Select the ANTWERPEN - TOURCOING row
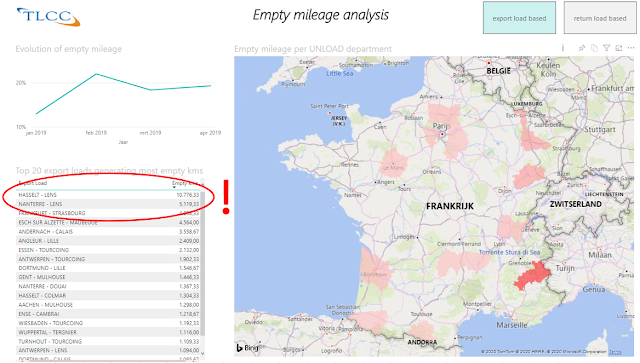 [108, 259]
